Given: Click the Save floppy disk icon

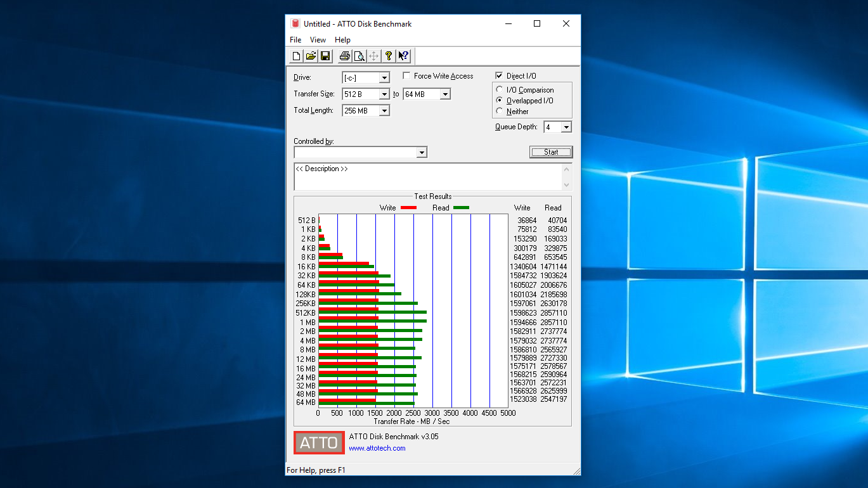Looking at the screenshot, I should [325, 56].
